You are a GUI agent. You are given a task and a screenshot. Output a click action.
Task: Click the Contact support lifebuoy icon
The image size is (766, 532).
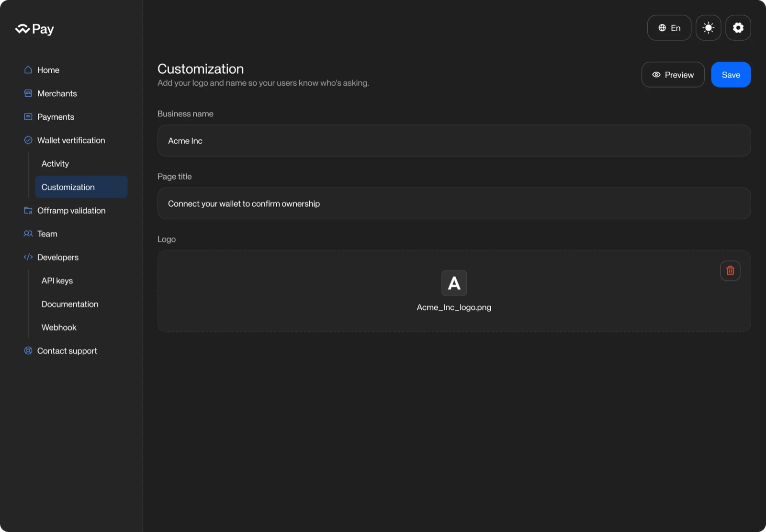pyautogui.click(x=28, y=351)
